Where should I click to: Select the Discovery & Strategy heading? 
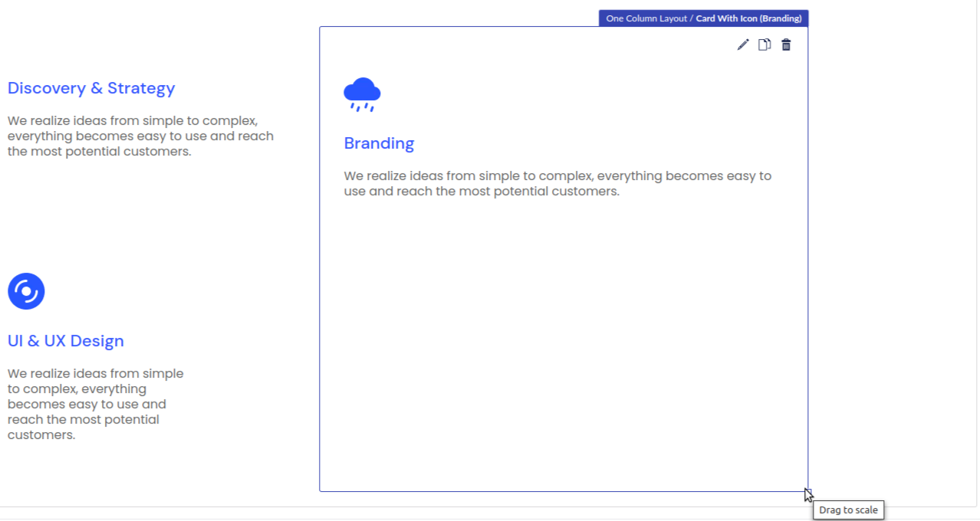click(91, 88)
